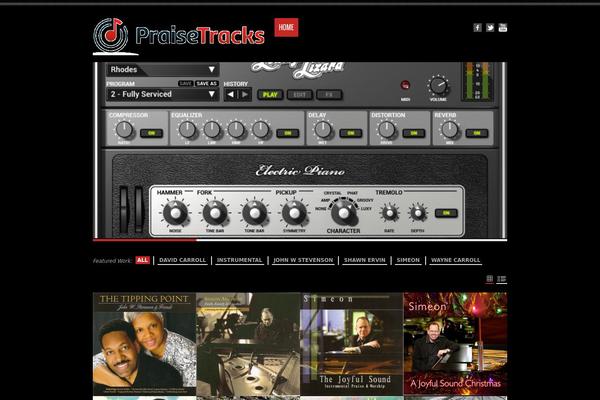Click the Tremolo depth knob
The width and height of the screenshot is (600, 400).
(x=417, y=213)
